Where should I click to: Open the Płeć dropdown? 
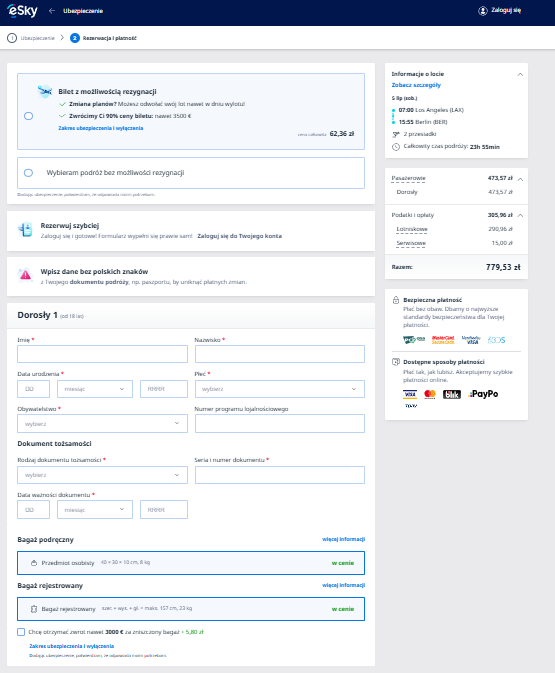pyautogui.click(x=280, y=389)
